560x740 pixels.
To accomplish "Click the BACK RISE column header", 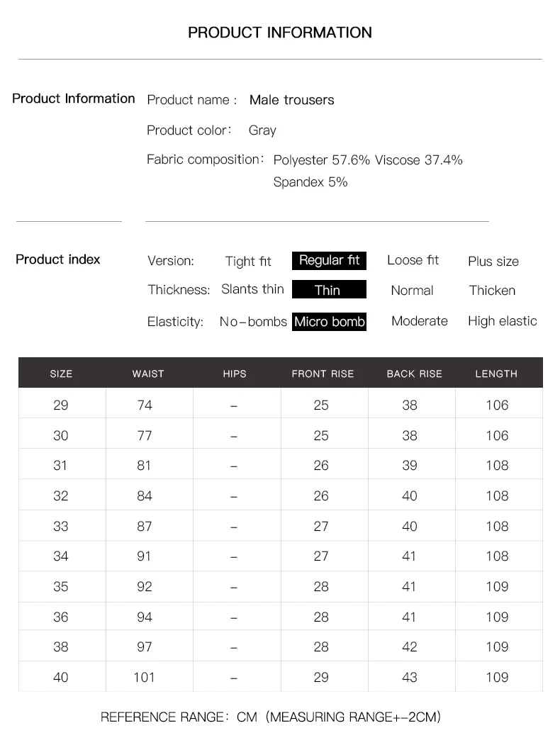I will [414, 374].
